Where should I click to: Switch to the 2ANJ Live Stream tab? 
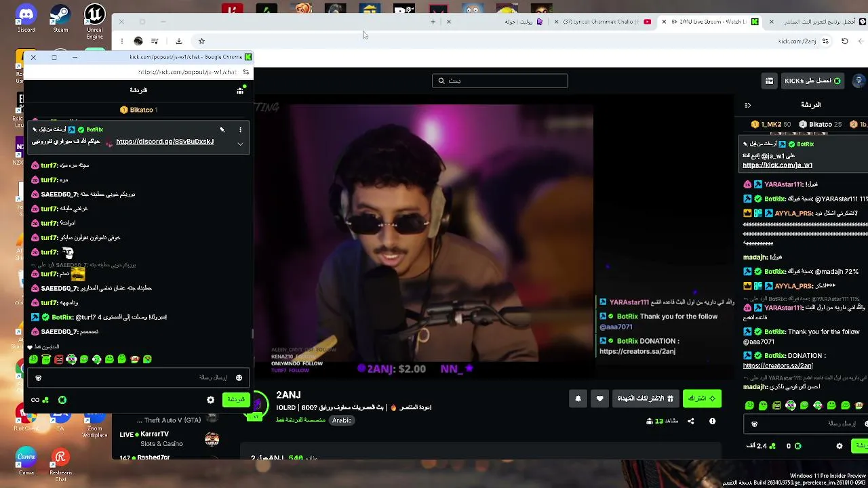(709, 22)
